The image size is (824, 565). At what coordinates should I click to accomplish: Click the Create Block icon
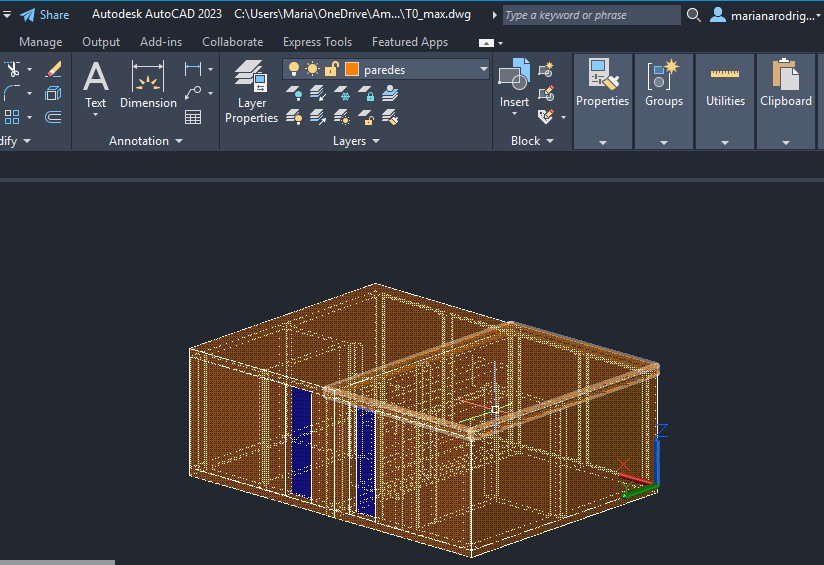(x=546, y=70)
